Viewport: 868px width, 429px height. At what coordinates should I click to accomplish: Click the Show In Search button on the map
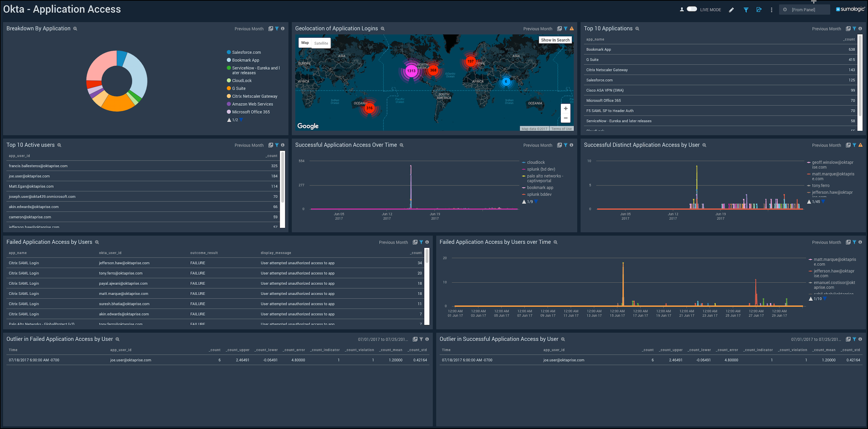coord(555,40)
